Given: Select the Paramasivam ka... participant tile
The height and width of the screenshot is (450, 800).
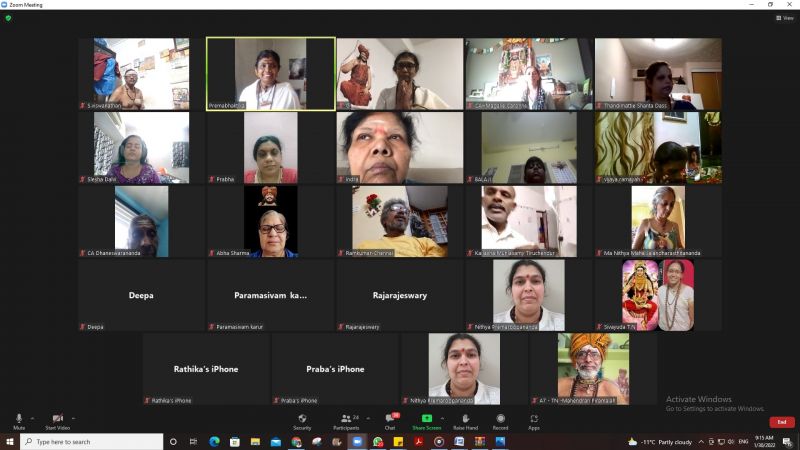Looking at the screenshot, I should (270, 295).
